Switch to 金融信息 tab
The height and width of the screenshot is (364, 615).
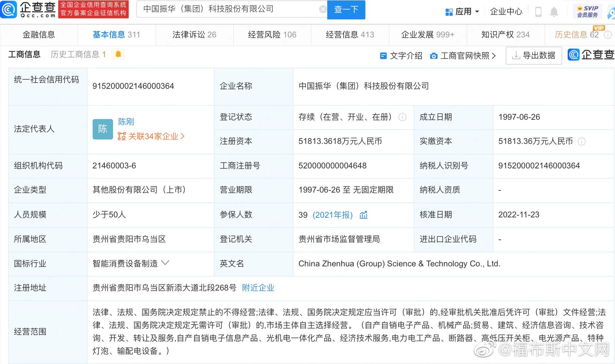coord(39,34)
